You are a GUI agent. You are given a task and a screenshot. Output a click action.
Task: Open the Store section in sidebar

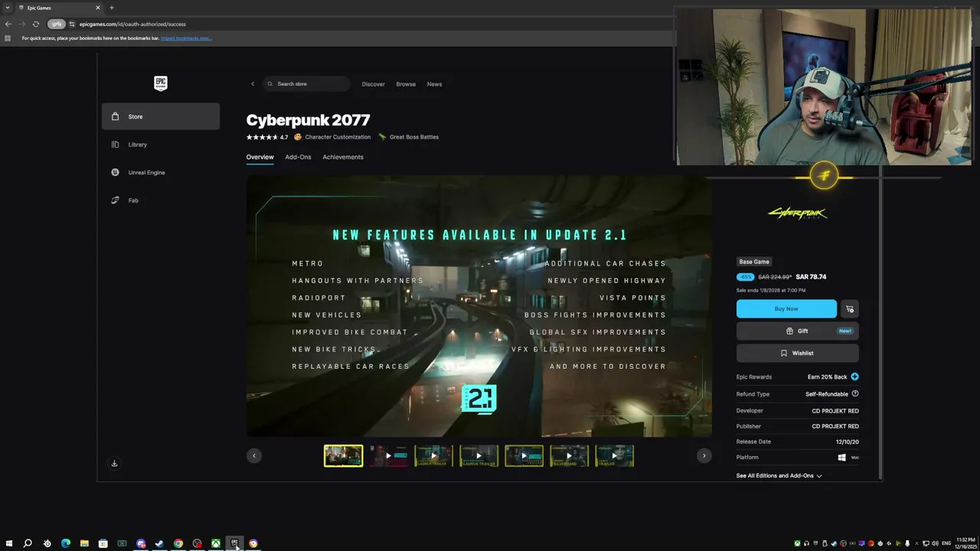[x=160, y=116]
